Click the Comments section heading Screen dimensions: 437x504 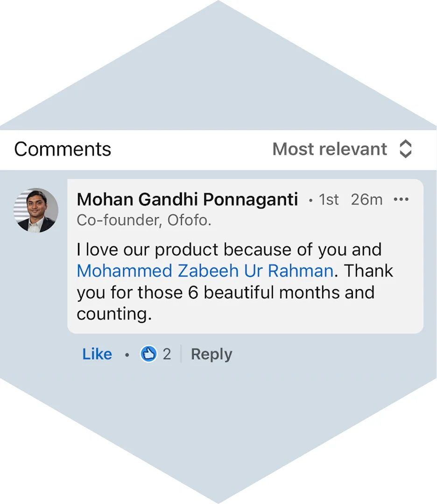coord(63,149)
